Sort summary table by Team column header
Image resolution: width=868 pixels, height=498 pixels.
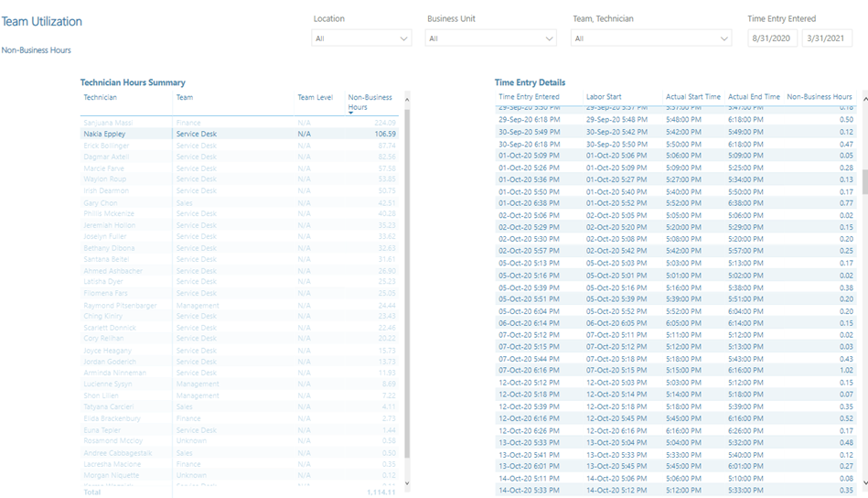(x=185, y=97)
